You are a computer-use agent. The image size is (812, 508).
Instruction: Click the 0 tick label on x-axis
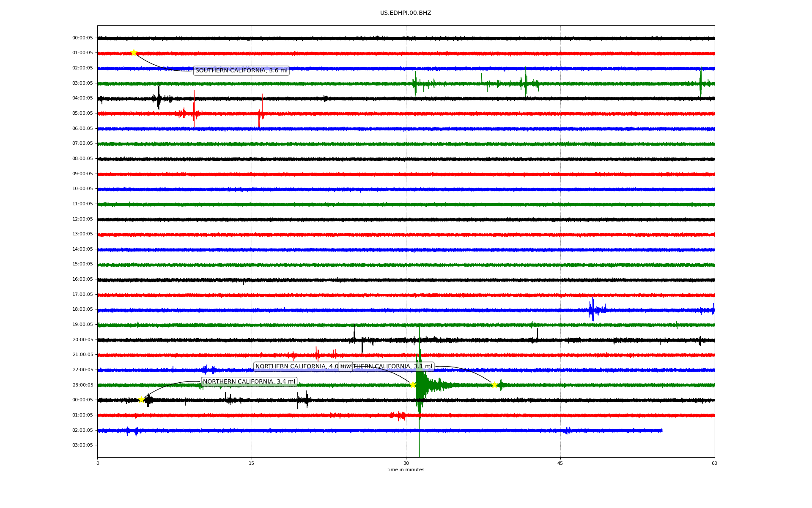click(98, 463)
